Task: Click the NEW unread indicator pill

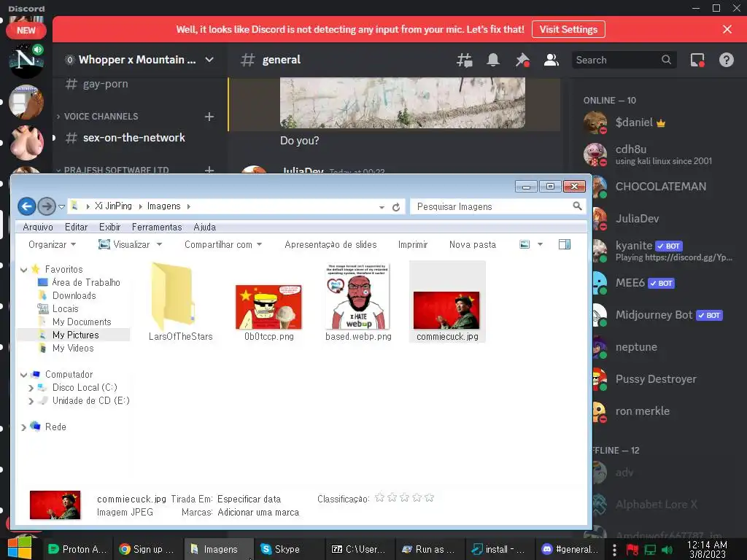Action: pos(26,30)
